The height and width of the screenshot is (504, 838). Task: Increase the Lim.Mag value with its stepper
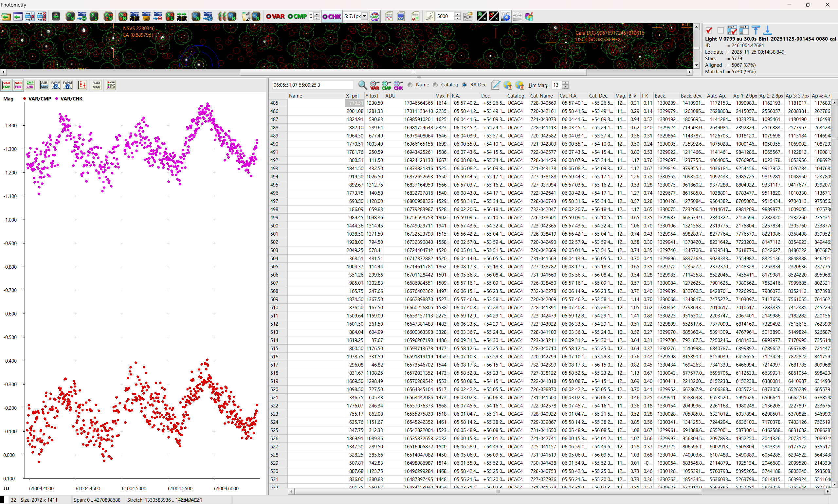(x=565, y=83)
